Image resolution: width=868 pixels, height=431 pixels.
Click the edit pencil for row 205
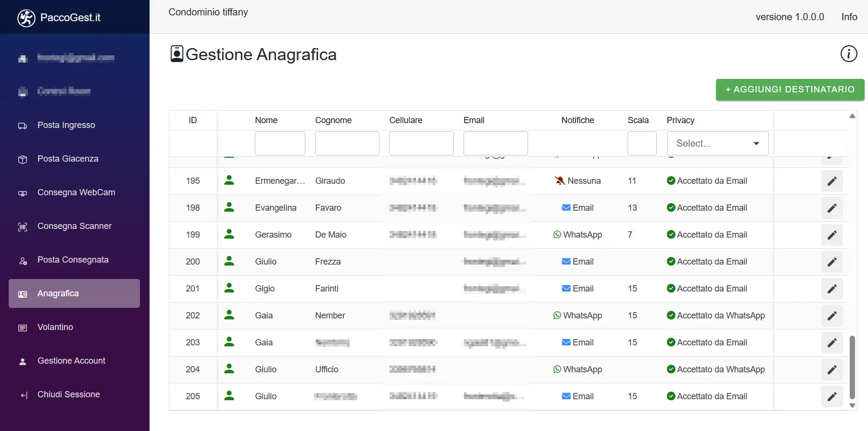[x=831, y=396]
